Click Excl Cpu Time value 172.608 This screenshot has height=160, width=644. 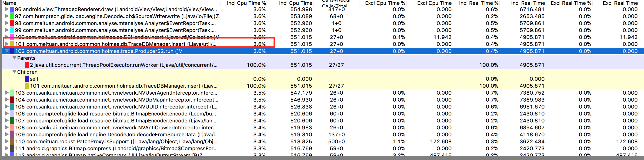click(x=441, y=141)
